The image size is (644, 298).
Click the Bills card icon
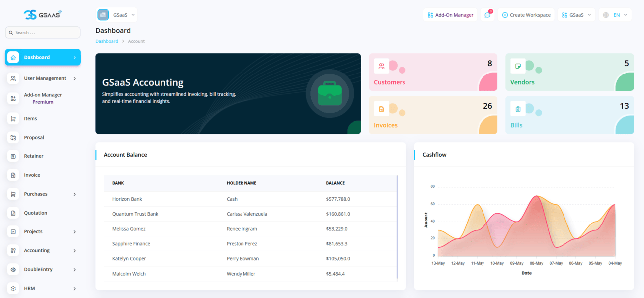coord(518,109)
